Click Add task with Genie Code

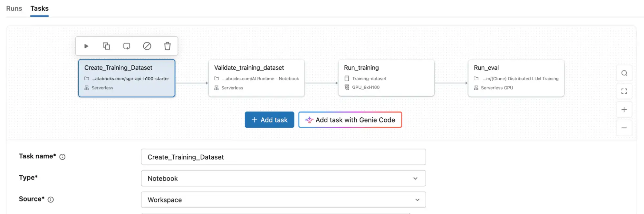pyautogui.click(x=350, y=120)
